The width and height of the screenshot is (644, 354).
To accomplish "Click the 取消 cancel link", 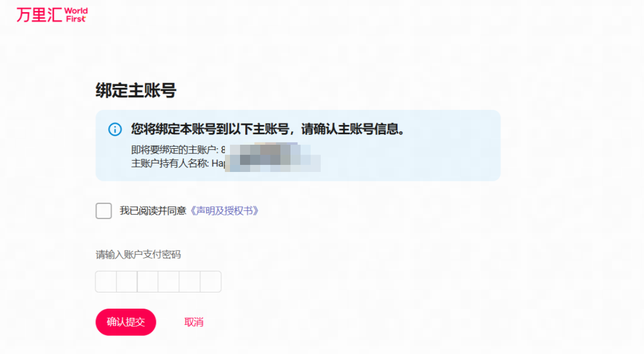I will [194, 322].
